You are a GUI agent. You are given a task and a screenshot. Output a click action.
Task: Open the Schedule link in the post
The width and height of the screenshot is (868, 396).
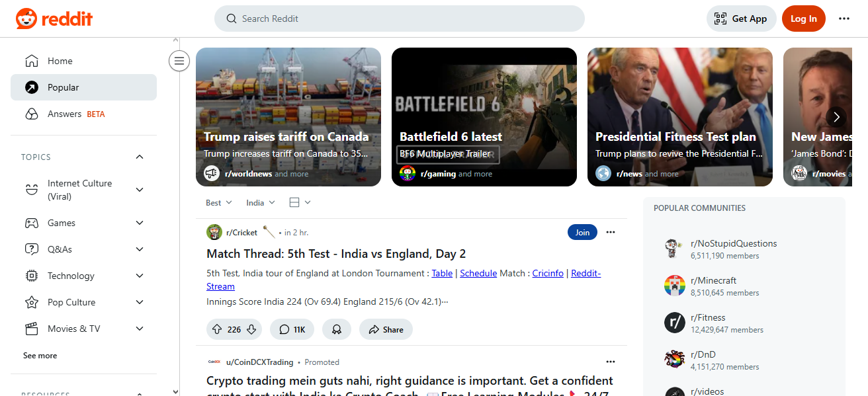478,273
